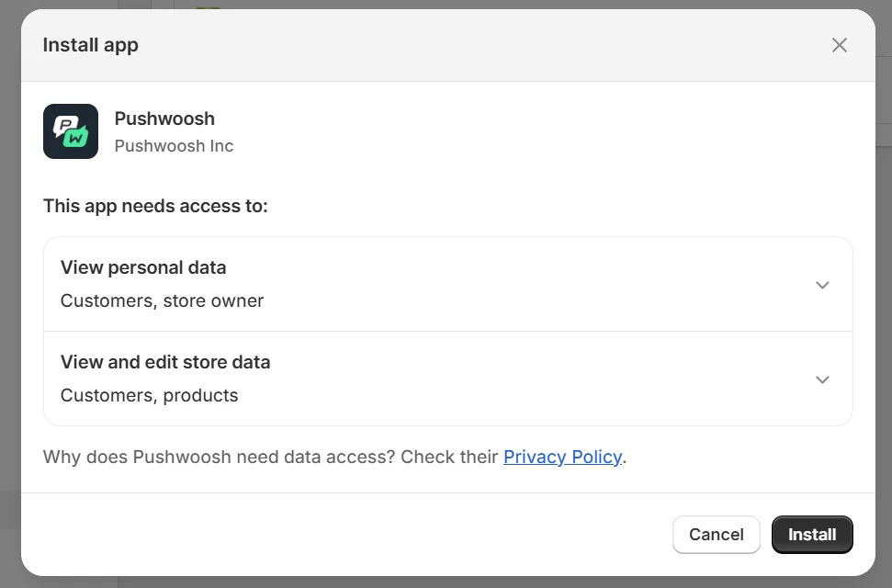Viewport: 892px width, 588px height.
Task: Close the Install app dialog
Action: point(839,45)
